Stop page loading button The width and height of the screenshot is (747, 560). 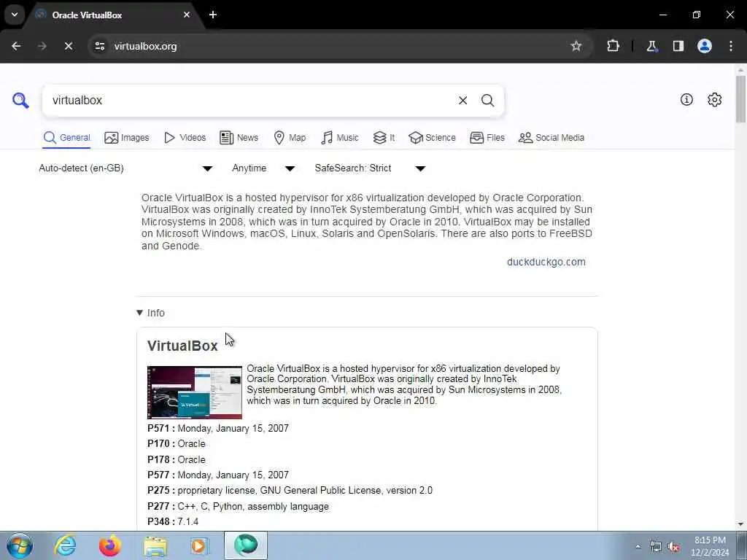click(68, 46)
